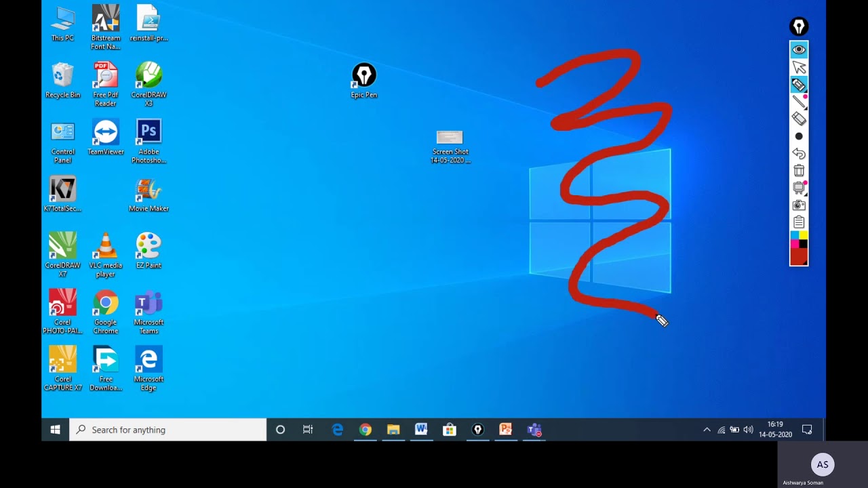Open File Explorer from the taskbar
Image resolution: width=868 pixels, height=488 pixels.
(393, 430)
